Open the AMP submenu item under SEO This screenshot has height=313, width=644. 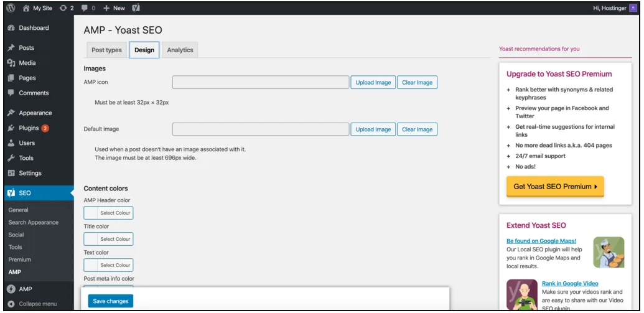tap(14, 271)
